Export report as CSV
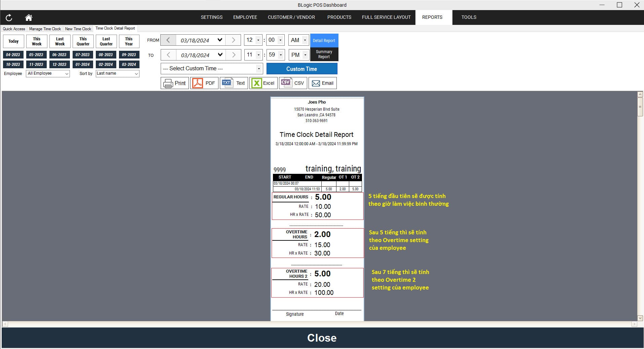Screen dimensions: 644x349 [293, 83]
